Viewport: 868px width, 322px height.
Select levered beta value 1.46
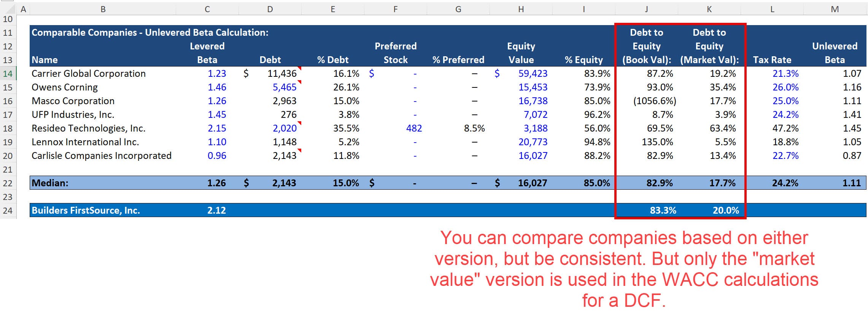click(217, 87)
